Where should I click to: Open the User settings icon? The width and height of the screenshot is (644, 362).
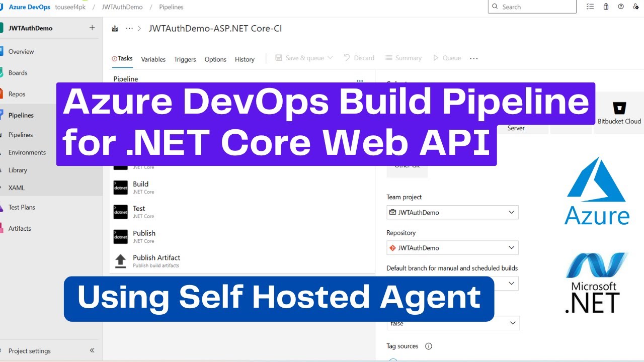(636, 7)
